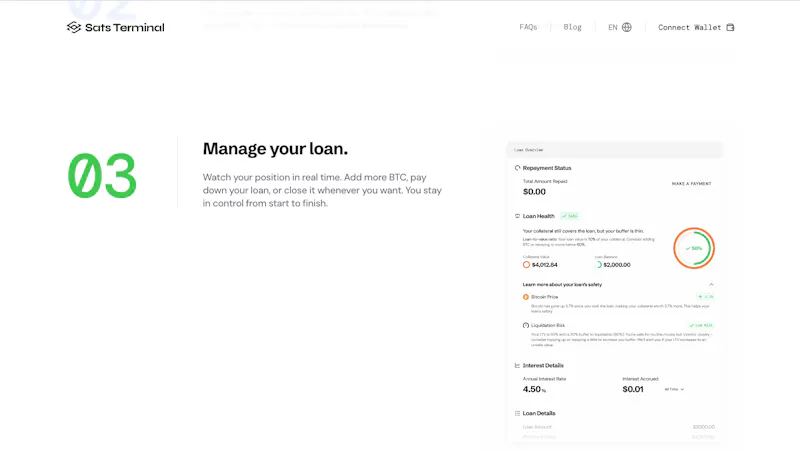
Task: Click the Low Risk badge by Liquidation Risk
Action: (701, 325)
